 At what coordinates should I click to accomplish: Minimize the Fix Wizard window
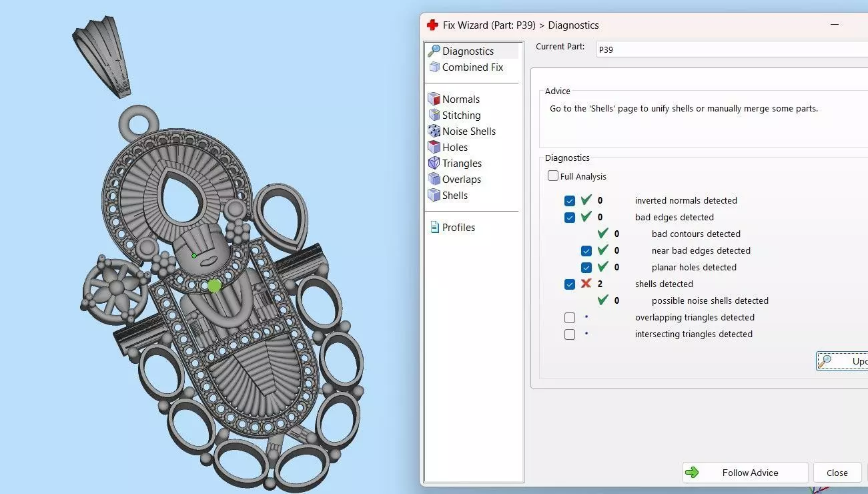[x=835, y=25]
